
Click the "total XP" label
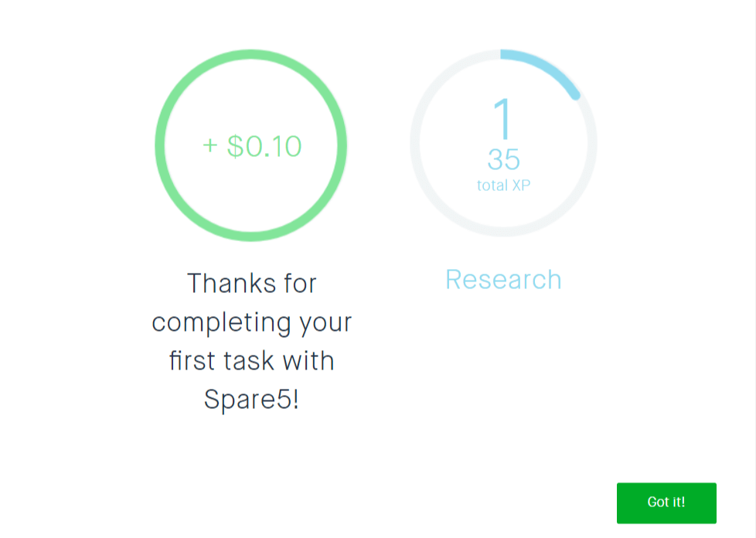point(503,186)
